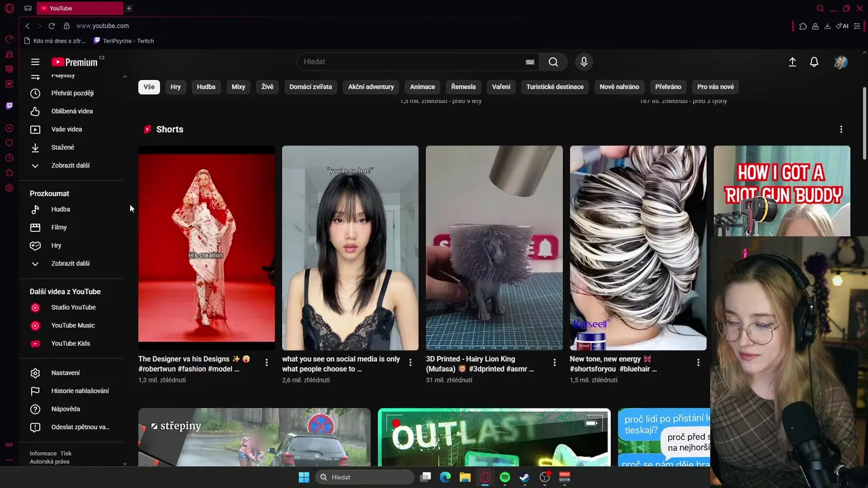Select the Mixy filter chip
Screen dimensions: 868x488
[238, 87]
